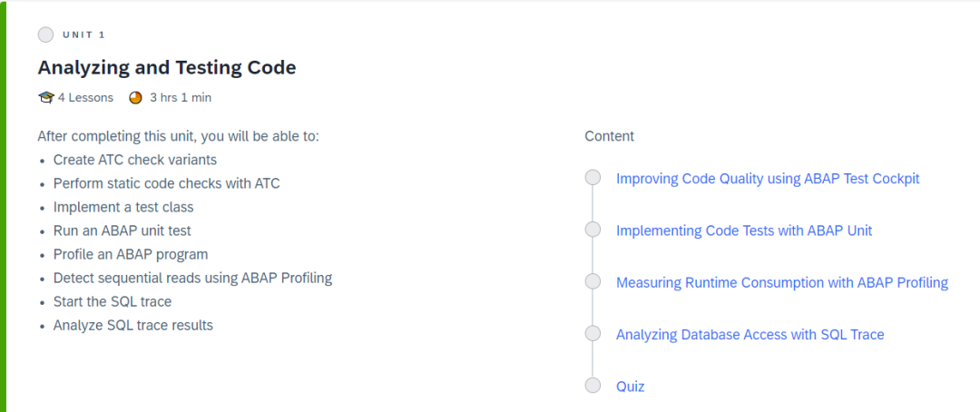The height and width of the screenshot is (412, 980).
Task: Click the Content heading
Action: [609, 136]
